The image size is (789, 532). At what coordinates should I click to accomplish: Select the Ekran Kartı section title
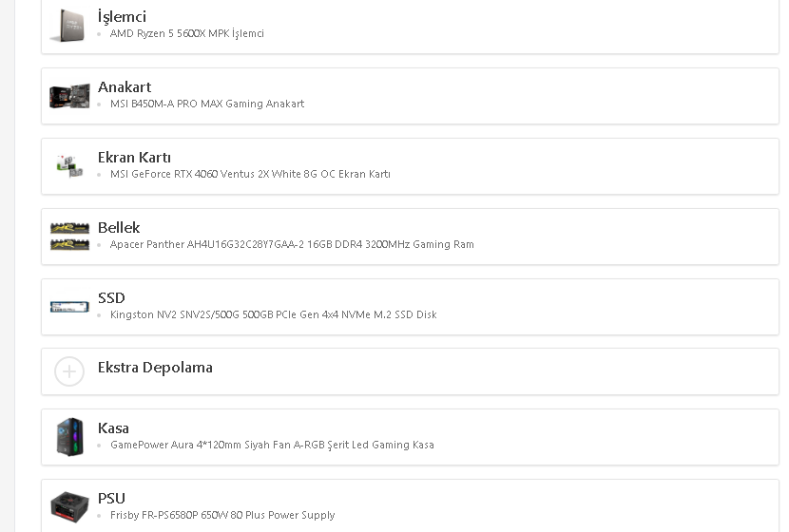click(134, 158)
